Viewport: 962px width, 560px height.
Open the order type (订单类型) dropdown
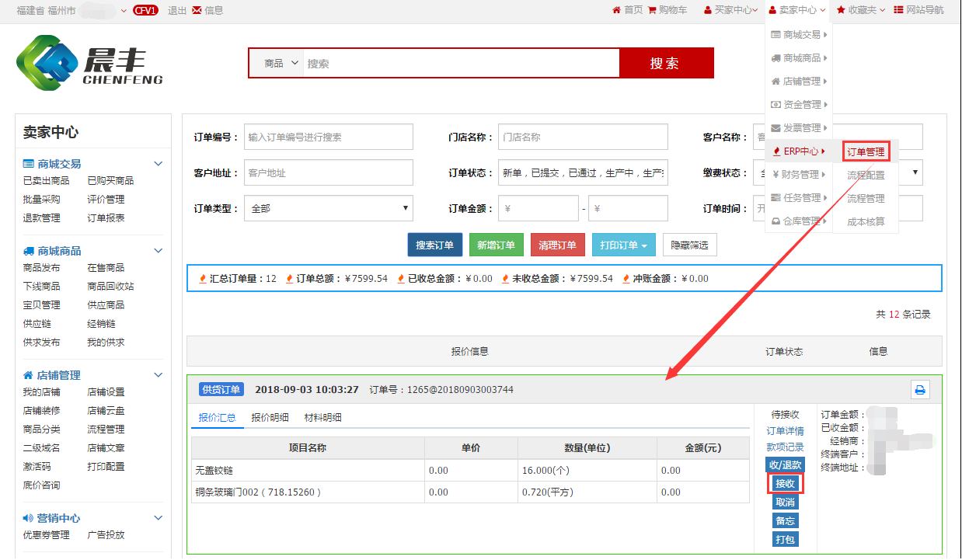tap(328, 208)
